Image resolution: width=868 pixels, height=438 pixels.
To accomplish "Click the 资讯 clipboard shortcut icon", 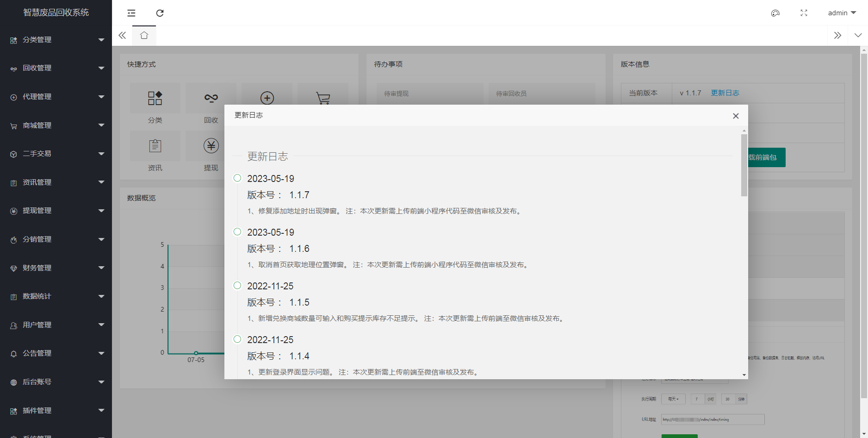I will pyautogui.click(x=155, y=146).
